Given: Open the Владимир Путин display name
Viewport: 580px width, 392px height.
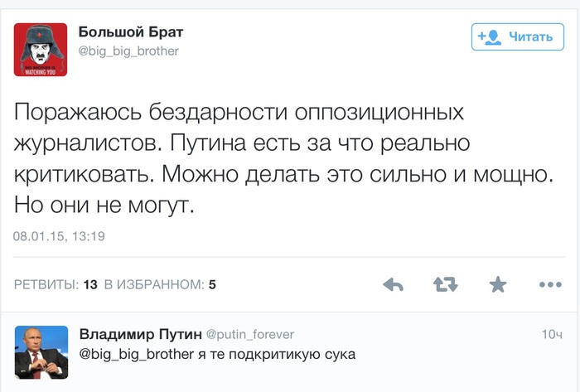Looking at the screenshot, I should tap(141, 334).
